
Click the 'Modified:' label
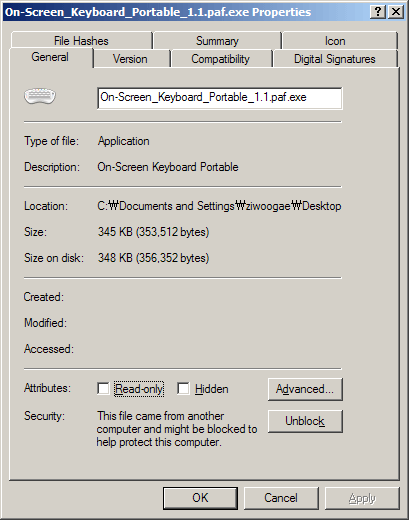click(45, 323)
